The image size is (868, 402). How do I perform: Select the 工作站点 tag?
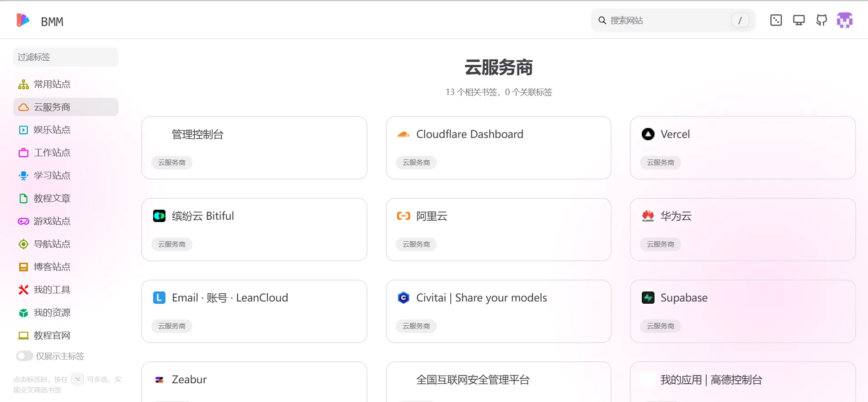tap(66, 153)
